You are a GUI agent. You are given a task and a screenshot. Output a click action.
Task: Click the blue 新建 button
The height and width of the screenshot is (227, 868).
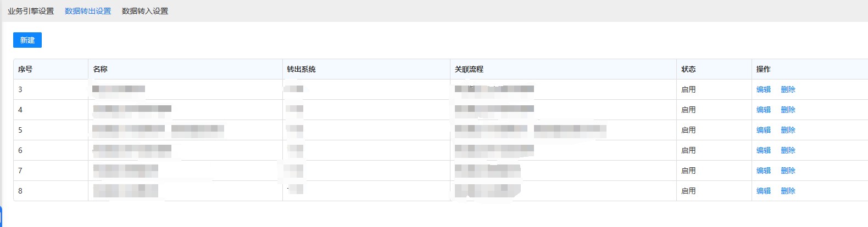(x=27, y=40)
